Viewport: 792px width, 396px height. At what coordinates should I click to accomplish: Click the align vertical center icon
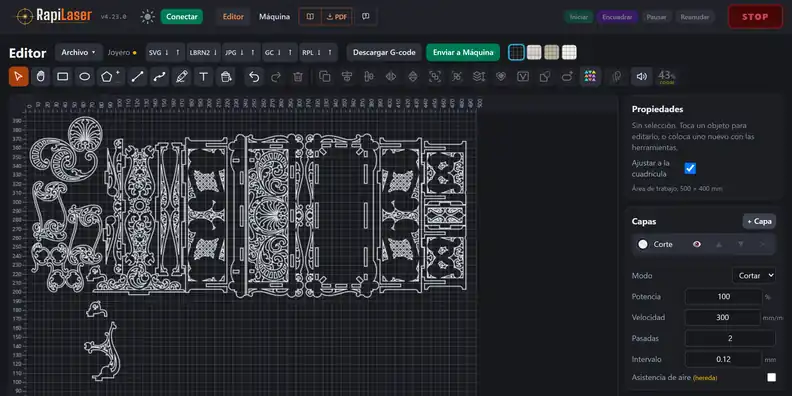(x=369, y=77)
